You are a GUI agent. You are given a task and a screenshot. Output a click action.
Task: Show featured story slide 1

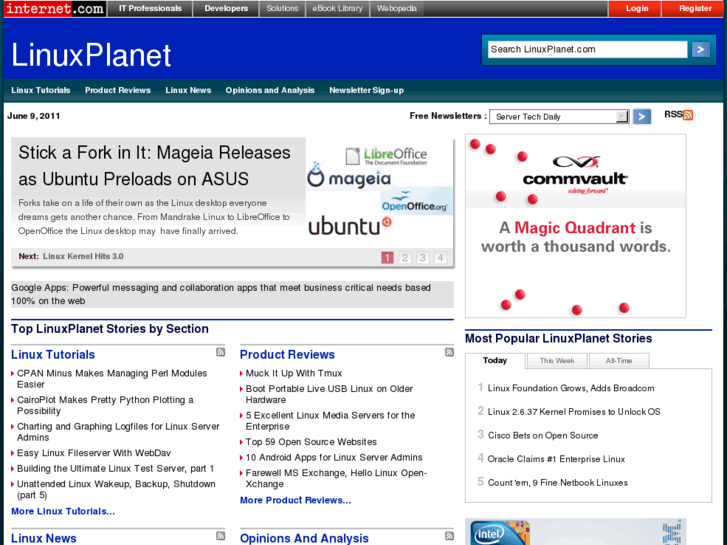pos(387,257)
